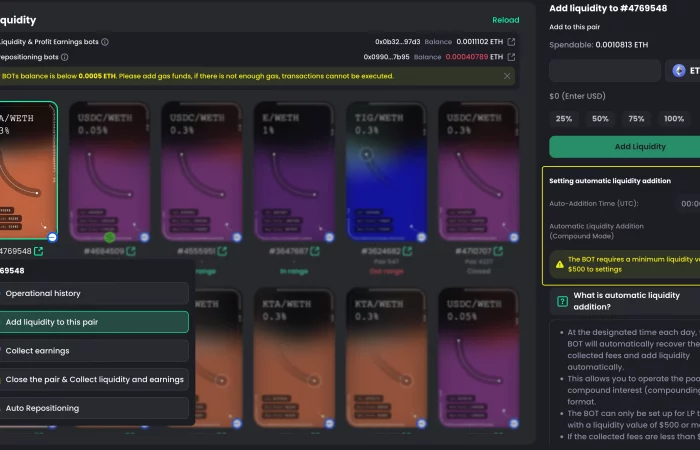This screenshot has height=450, width=700.
Task: Select the USDC/WETH 0.05% card #4684509
Action: (x=109, y=172)
